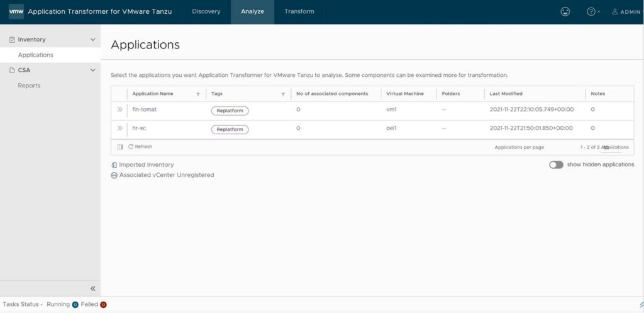The width and height of the screenshot is (644, 313).
Task: Open Applications per page dropdown
Action: click(x=611, y=147)
